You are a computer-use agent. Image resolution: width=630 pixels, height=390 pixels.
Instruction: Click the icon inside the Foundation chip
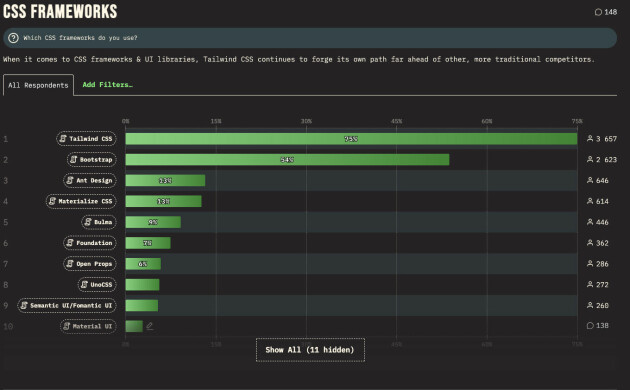[x=70, y=243]
